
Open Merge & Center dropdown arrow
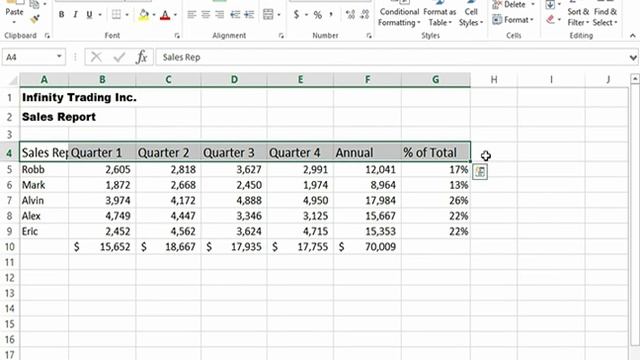pyautogui.click(x=279, y=15)
